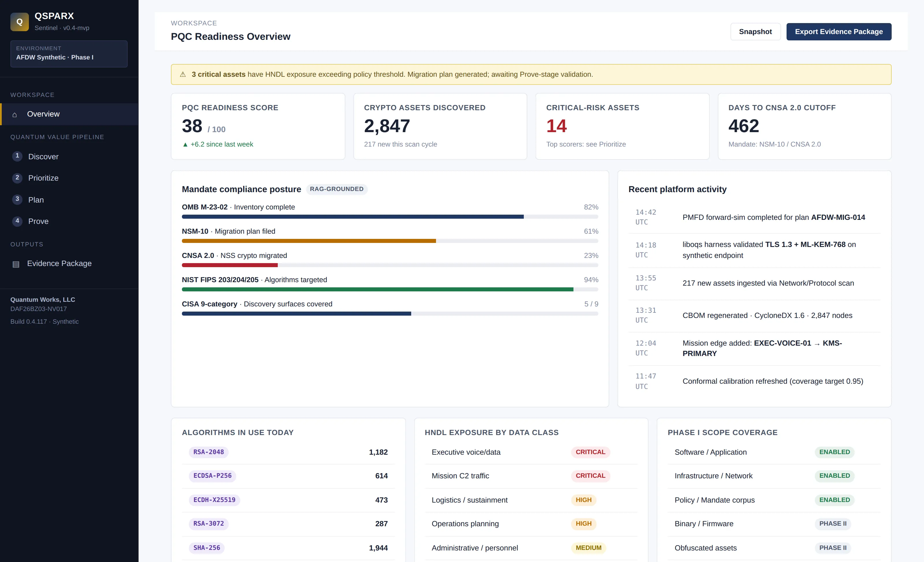The height and width of the screenshot is (562, 924).
Task: Select the AFDW Synthetic environment box
Action: [x=69, y=54]
